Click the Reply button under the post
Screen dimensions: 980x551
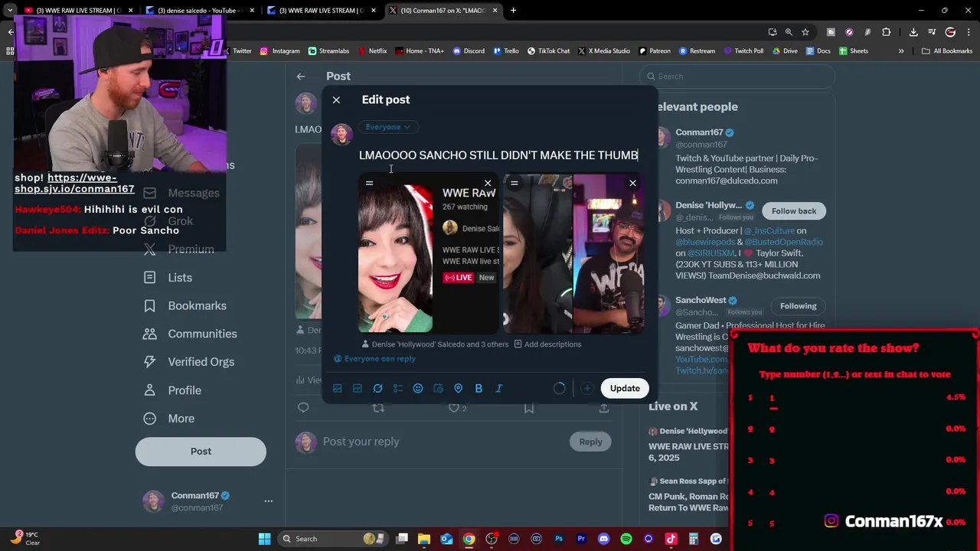pyautogui.click(x=590, y=442)
